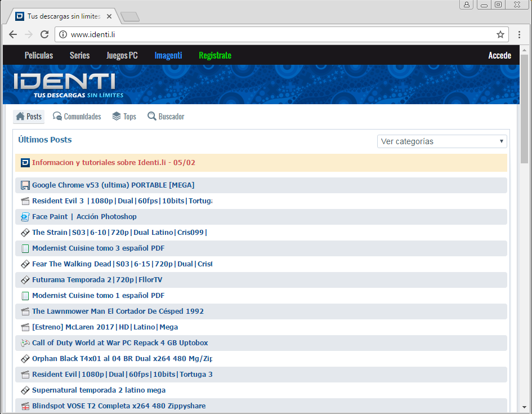
Task: Click home icon next to Posts
Action: [x=20, y=117]
